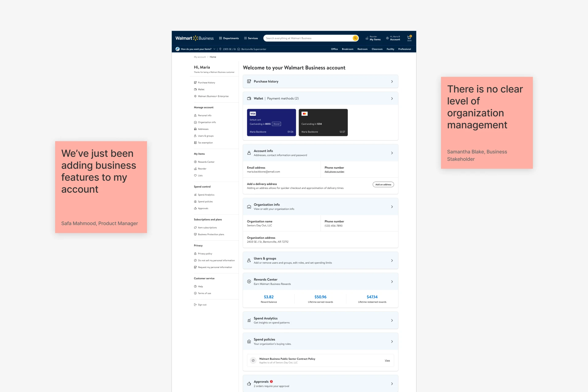Viewport: 588px width, 392px height.
Task: Click Sign out at sidebar bottom
Action: (x=201, y=304)
